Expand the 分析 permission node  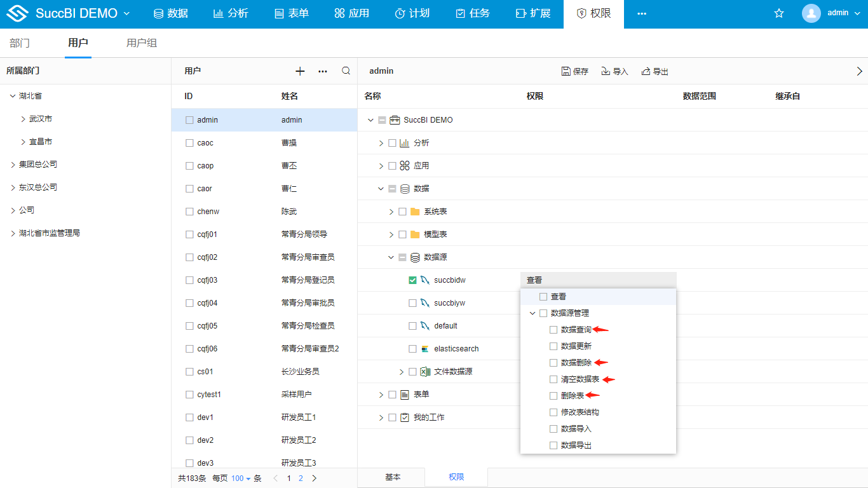(x=381, y=143)
